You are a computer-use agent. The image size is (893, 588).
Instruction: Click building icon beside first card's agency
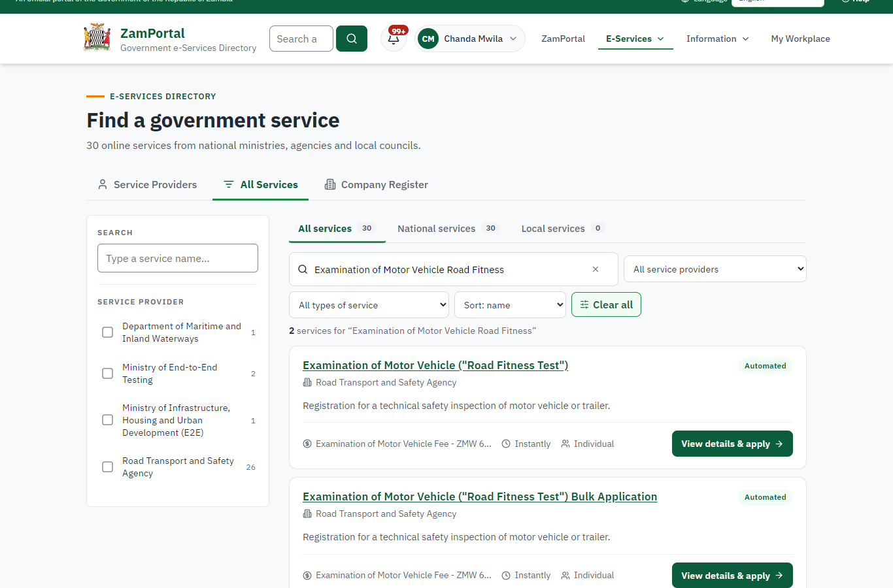pyautogui.click(x=307, y=382)
